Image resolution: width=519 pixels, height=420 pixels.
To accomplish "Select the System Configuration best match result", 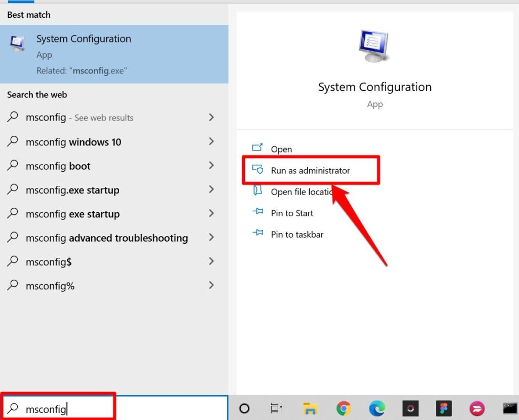I will tap(114, 54).
